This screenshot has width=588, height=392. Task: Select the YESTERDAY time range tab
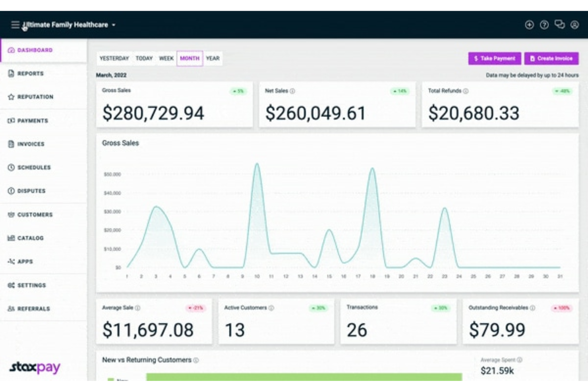[114, 58]
